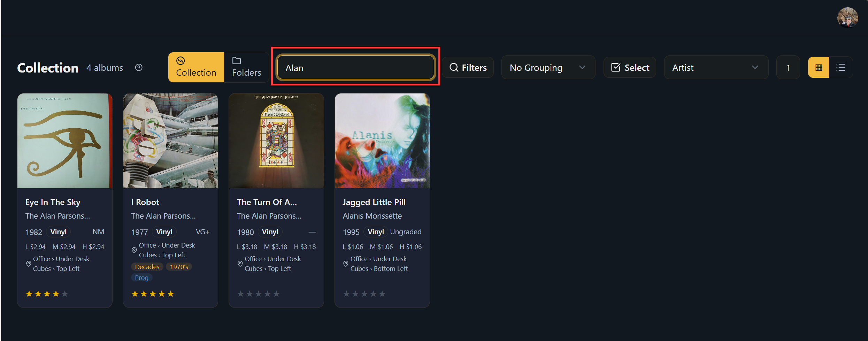Click the Ungraded label on Jagged Little Pill

pyautogui.click(x=406, y=232)
